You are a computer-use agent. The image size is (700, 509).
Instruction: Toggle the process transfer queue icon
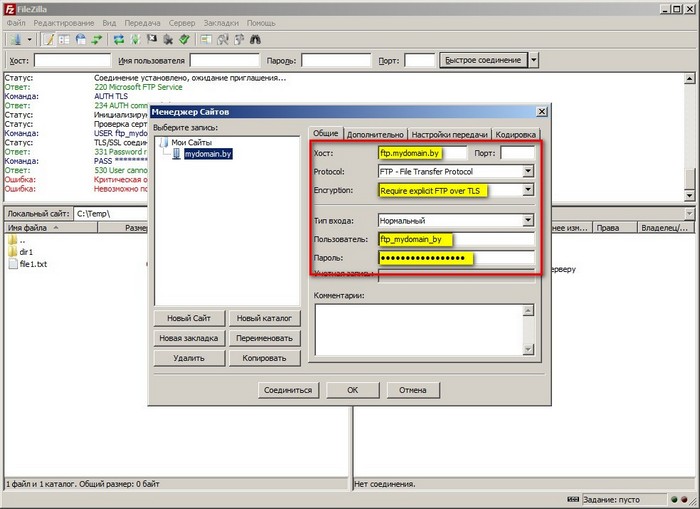pos(135,40)
